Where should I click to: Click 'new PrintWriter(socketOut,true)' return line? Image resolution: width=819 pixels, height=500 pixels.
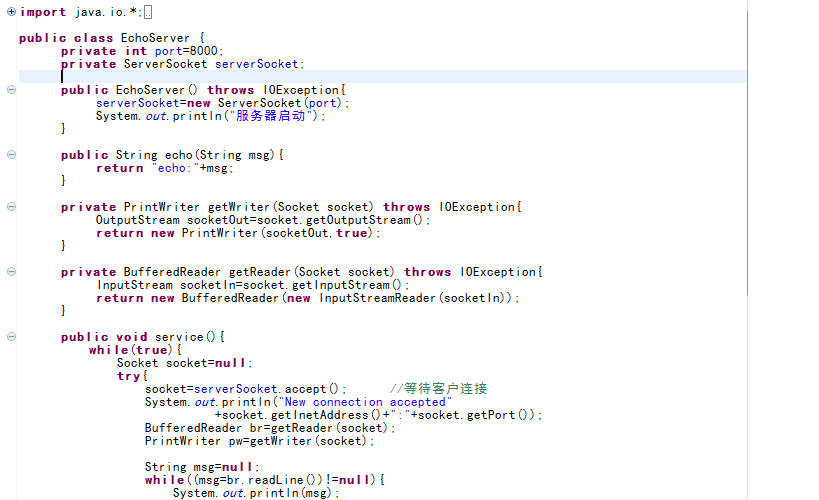tap(238, 233)
